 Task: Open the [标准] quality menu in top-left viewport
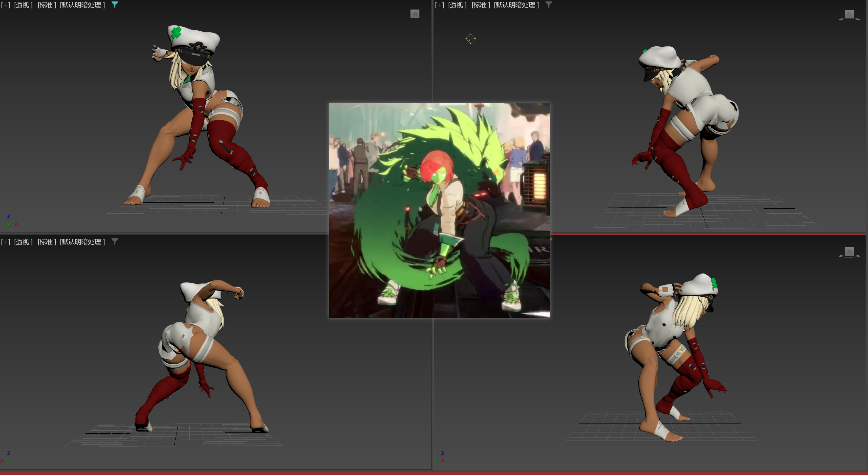pos(46,5)
